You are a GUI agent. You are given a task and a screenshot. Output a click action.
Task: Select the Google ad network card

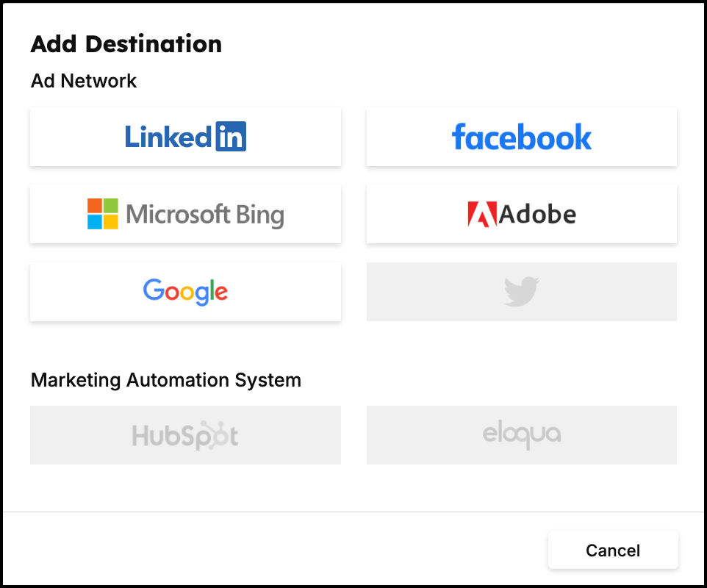tap(185, 292)
